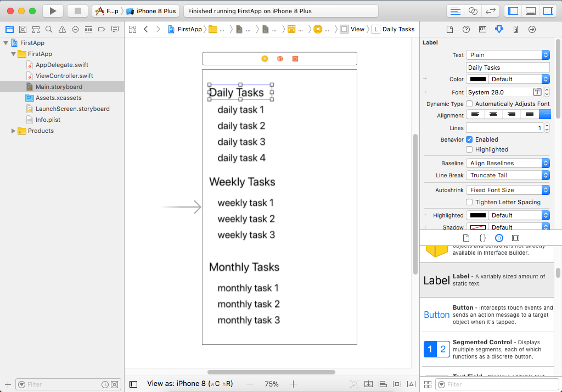Enable Automatically Adjusts Font checkbox
The image size is (562, 392).
(x=469, y=104)
